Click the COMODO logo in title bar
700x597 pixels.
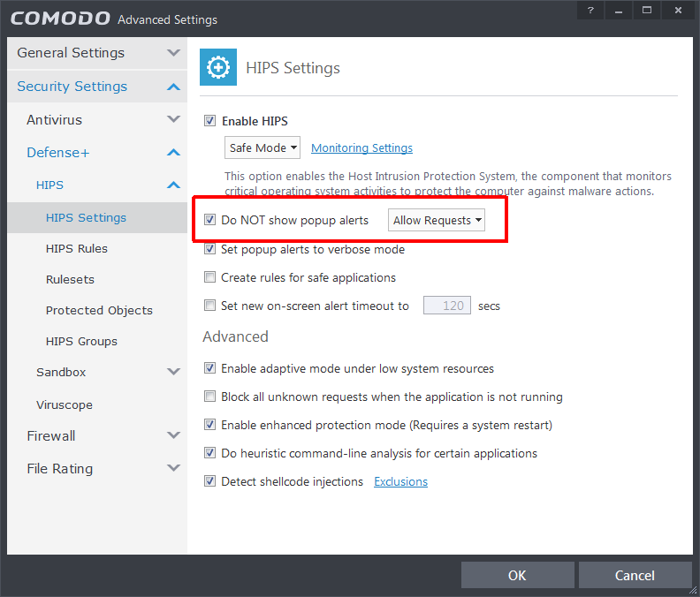(x=60, y=19)
